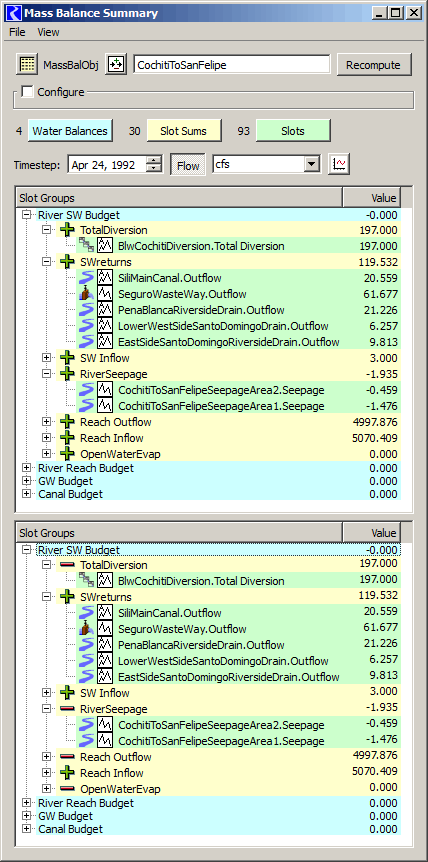Click the object selector icon beside MassBalObj
The image size is (428, 862).
click(x=115, y=65)
